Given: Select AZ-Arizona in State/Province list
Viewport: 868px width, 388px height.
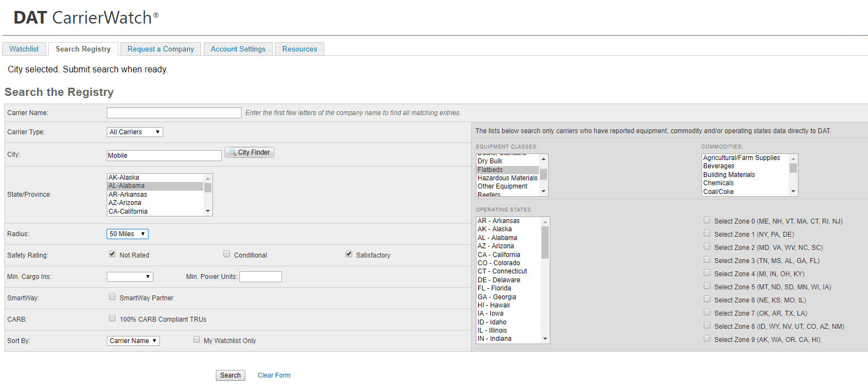Looking at the screenshot, I should tap(155, 203).
